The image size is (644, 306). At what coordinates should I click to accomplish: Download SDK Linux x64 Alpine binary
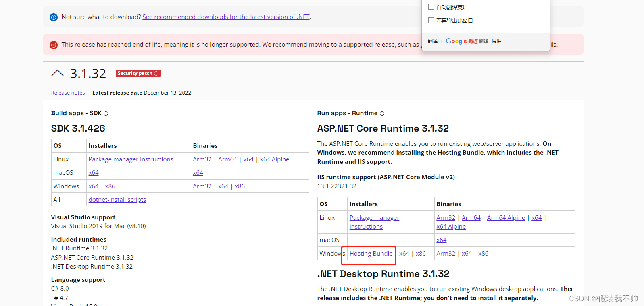(x=275, y=159)
